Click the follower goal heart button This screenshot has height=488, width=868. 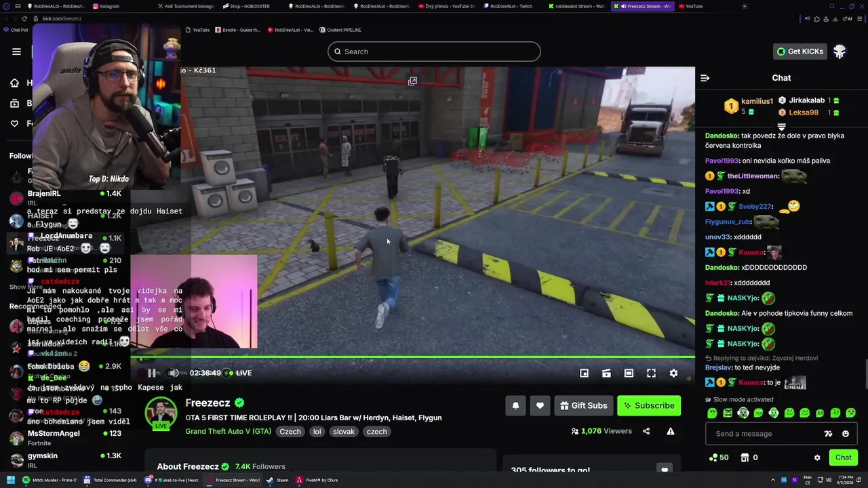[665, 469]
